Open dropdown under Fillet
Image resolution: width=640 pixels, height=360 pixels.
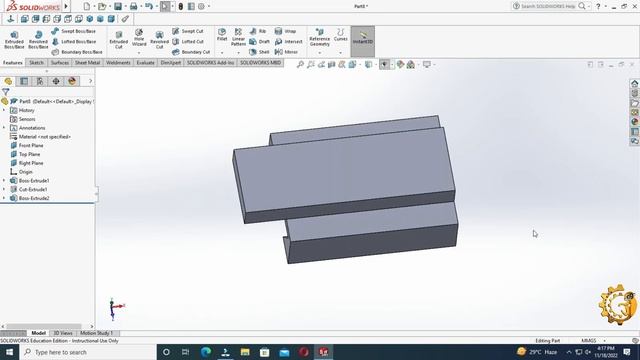click(x=222, y=53)
